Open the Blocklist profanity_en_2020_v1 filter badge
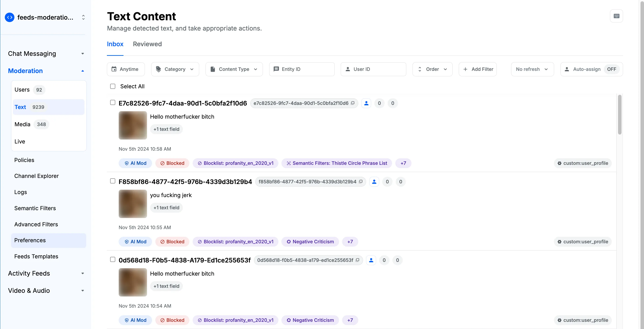 [x=235, y=163]
